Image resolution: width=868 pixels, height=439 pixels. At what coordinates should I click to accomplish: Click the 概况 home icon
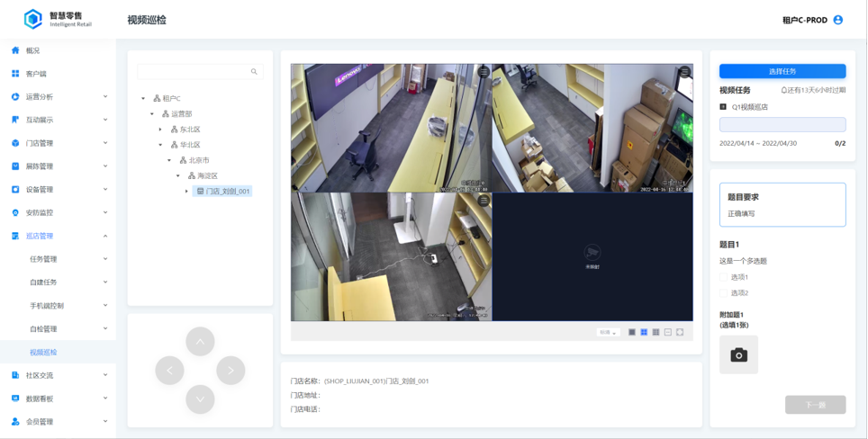coord(15,50)
